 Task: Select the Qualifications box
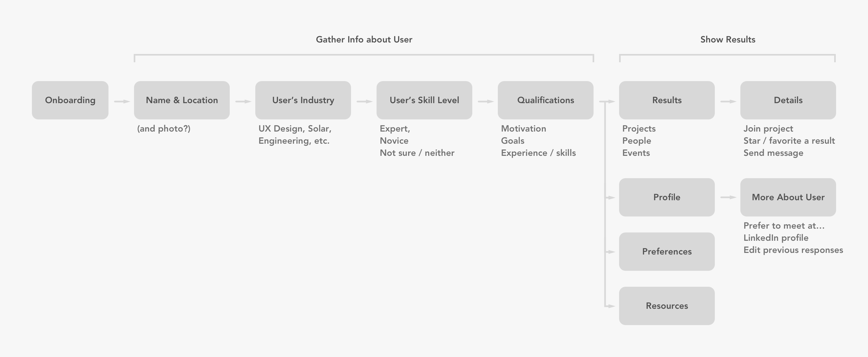tap(546, 100)
